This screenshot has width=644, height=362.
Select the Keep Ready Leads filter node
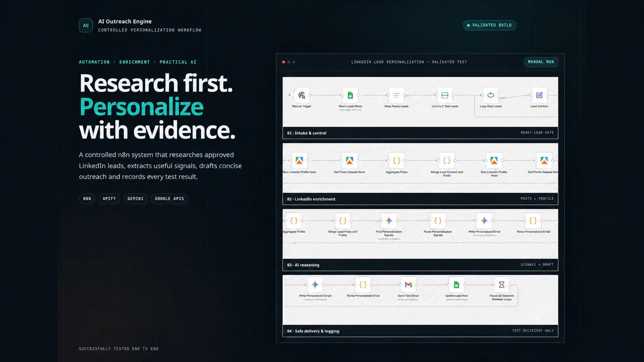coord(396,95)
